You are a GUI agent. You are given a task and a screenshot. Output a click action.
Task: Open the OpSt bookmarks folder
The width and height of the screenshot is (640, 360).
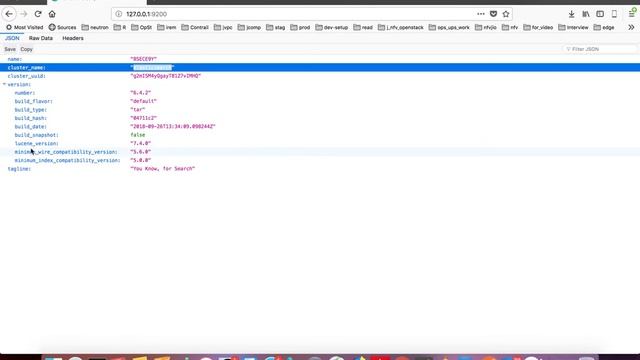point(142,27)
